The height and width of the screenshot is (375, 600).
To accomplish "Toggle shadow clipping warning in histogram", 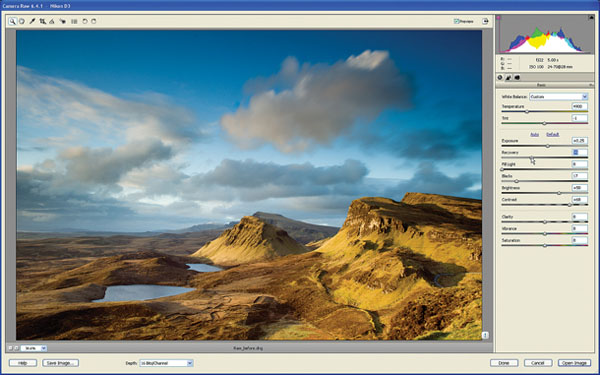I will tap(499, 18).
